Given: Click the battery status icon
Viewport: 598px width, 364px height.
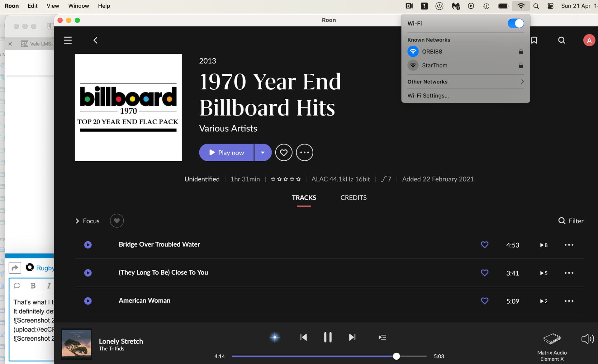Looking at the screenshot, I should click(503, 6).
